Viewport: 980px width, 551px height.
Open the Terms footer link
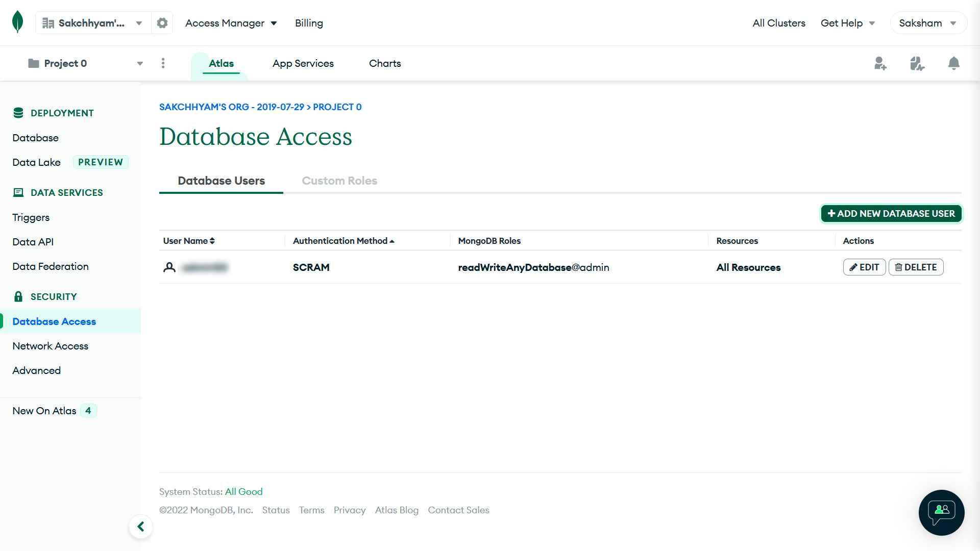pyautogui.click(x=311, y=510)
